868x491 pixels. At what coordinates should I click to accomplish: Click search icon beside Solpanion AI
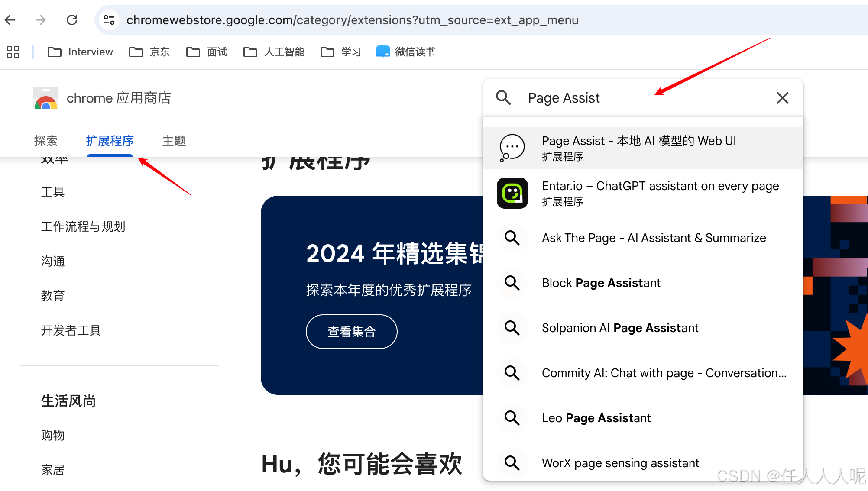coord(512,328)
